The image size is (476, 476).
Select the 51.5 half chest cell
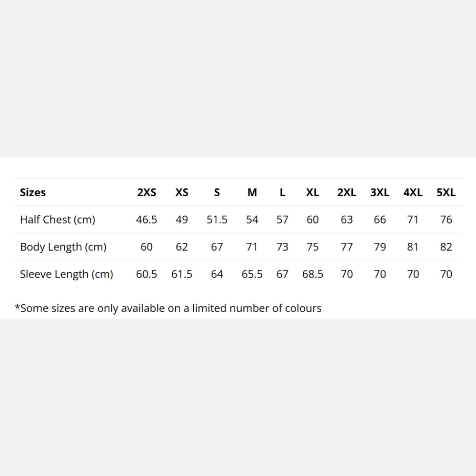(x=217, y=219)
